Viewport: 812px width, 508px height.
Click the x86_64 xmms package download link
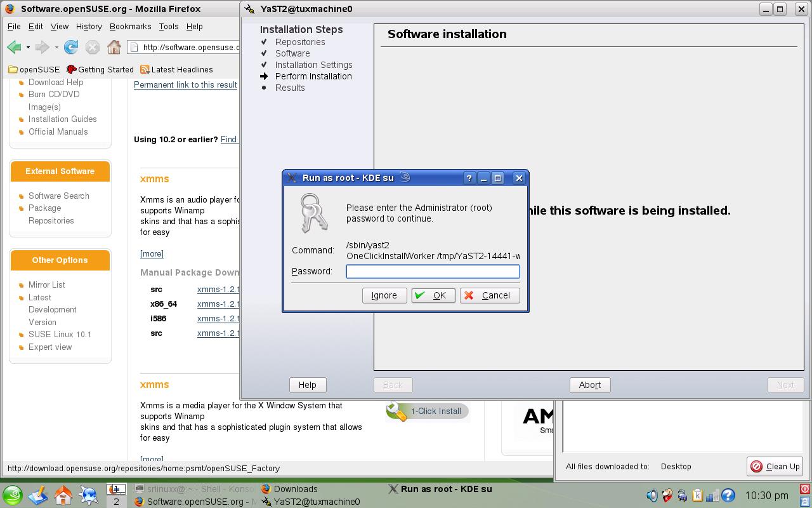click(x=218, y=304)
